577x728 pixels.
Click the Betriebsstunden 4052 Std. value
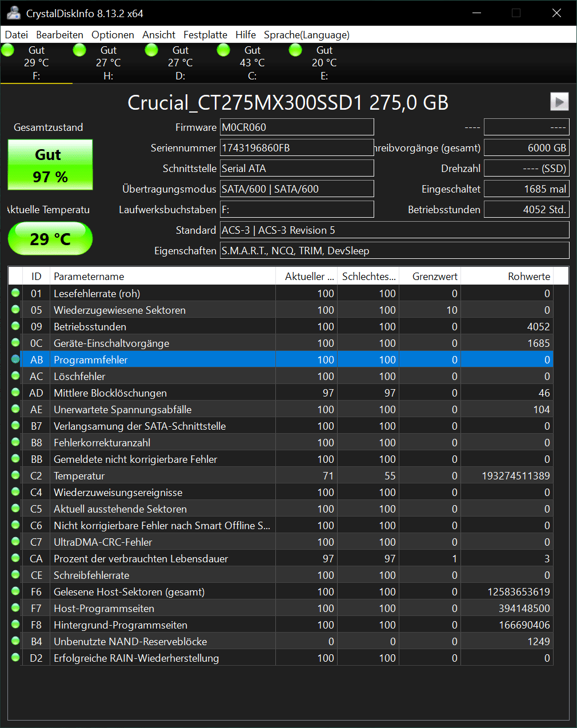527,209
